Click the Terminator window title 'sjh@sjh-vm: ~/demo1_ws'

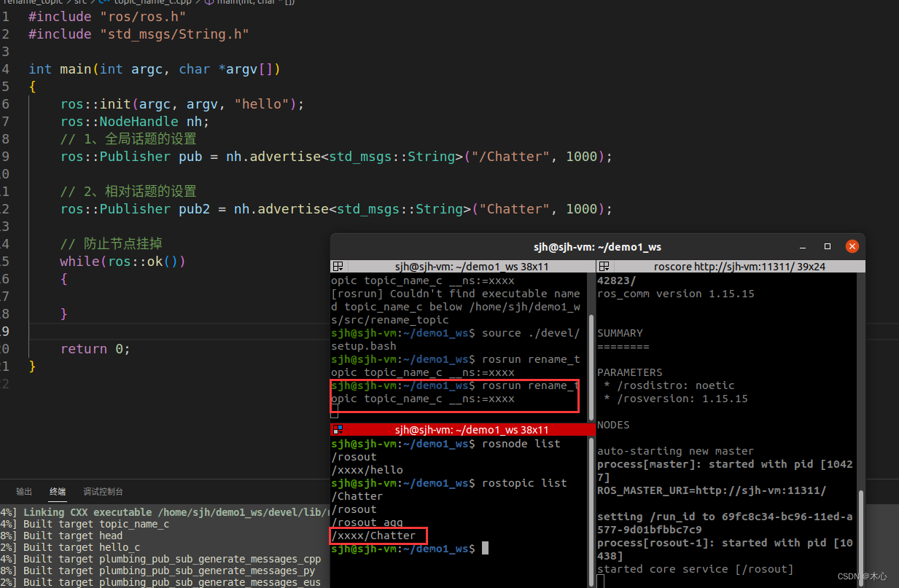pyautogui.click(x=597, y=247)
